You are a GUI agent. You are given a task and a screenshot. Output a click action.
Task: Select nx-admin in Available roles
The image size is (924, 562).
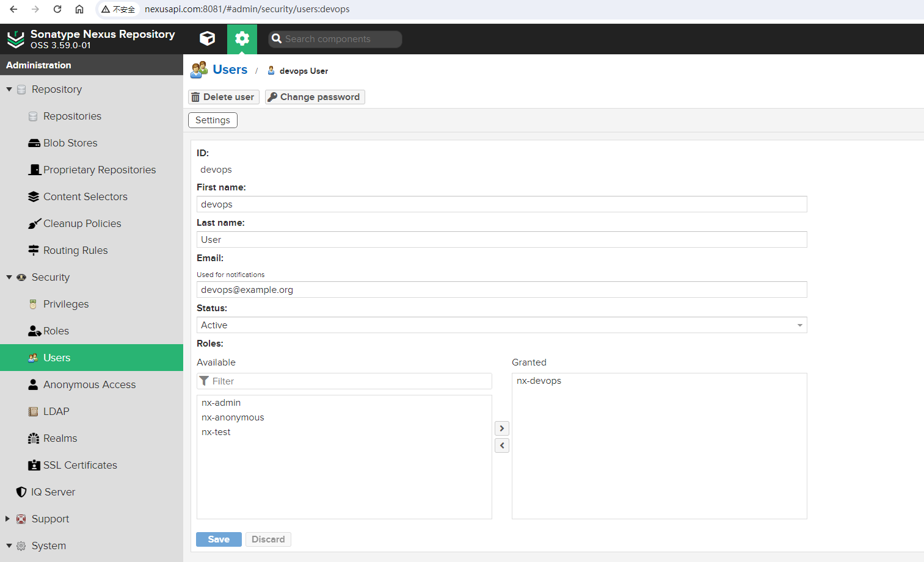point(344,403)
